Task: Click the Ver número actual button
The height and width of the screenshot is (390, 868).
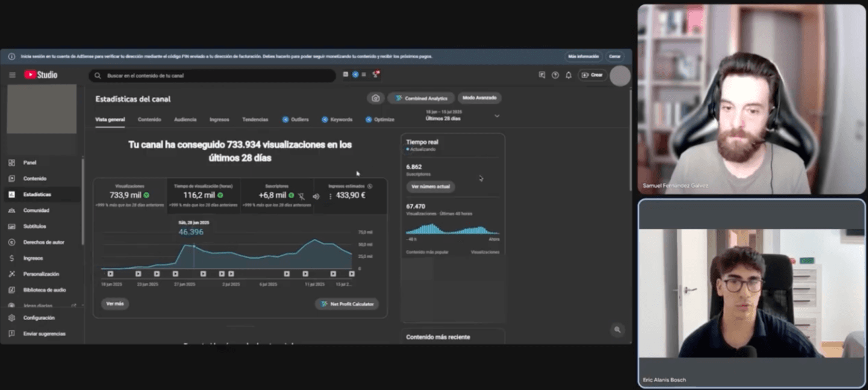Action: point(430,187)
